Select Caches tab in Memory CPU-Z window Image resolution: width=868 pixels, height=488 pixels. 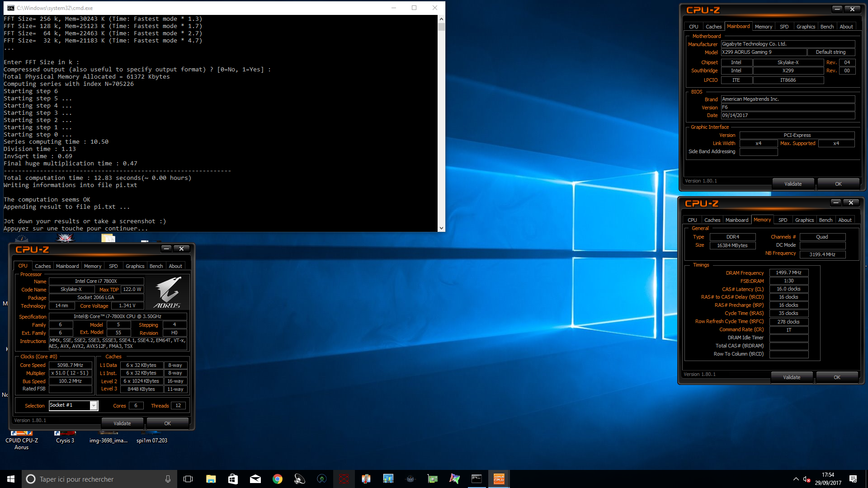[712, 220]
